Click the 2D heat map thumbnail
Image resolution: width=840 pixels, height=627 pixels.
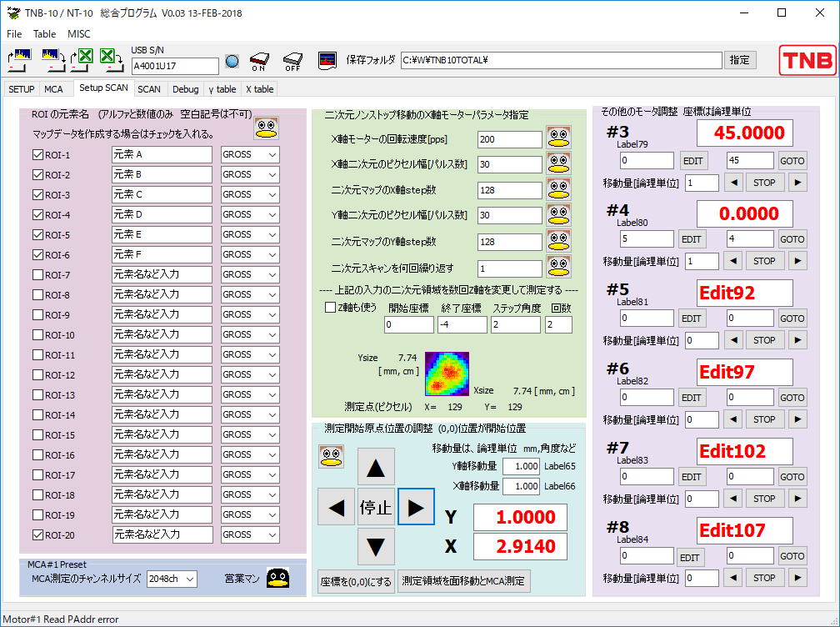coord(447,374)
